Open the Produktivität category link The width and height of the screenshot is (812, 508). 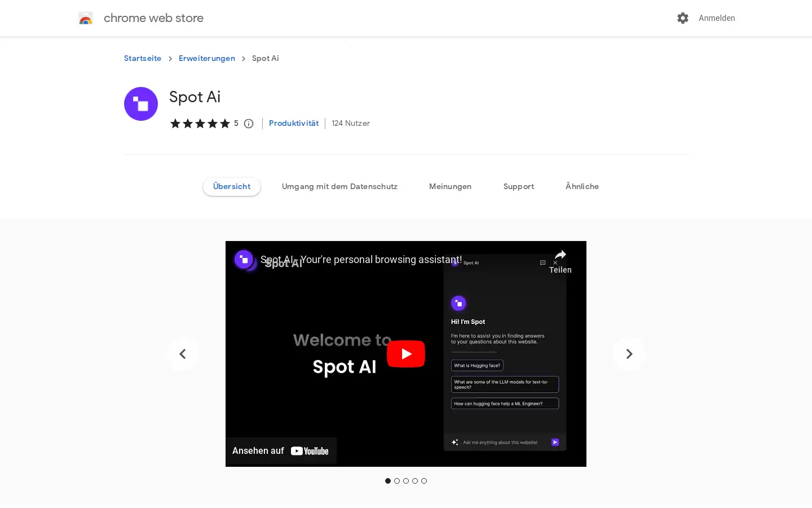pos(294,123)
